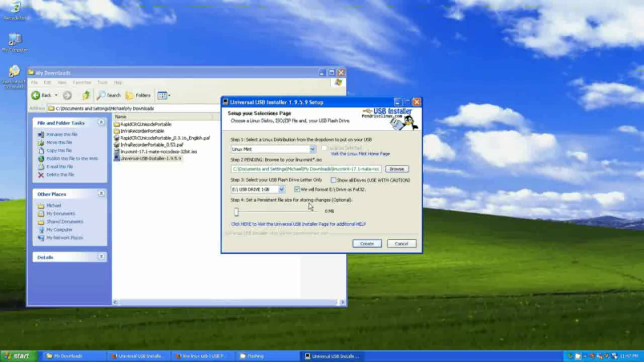The image size is (644, 362).
Task: Click the Create button in installer
Action: 367,243
